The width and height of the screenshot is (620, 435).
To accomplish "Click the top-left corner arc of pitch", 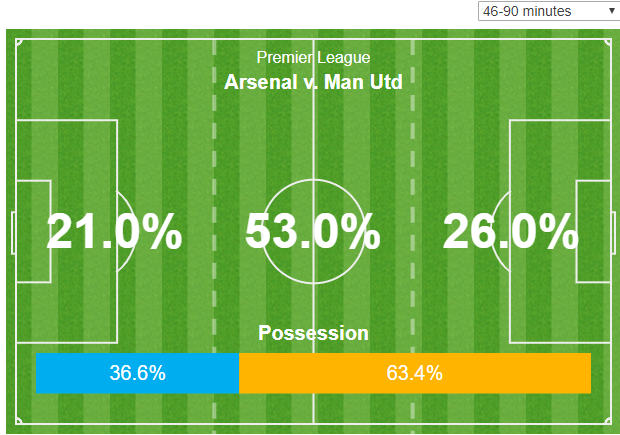I will [19, 42].
